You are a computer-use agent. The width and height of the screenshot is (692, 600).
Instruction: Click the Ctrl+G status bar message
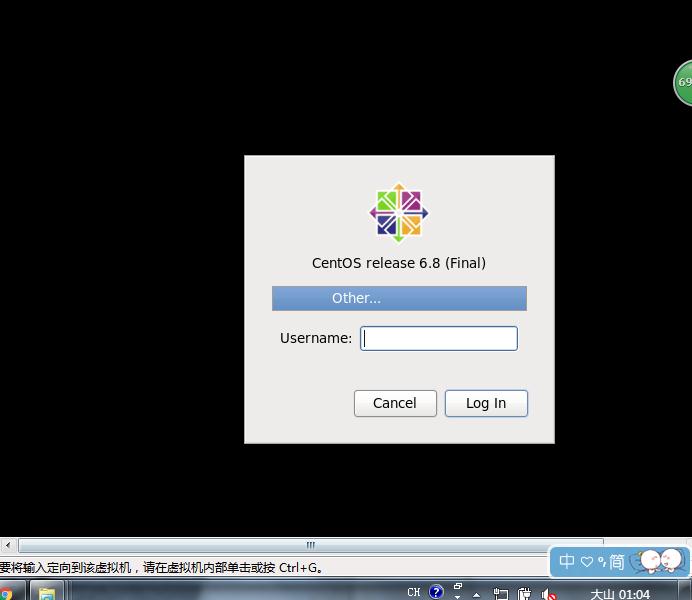click(161, 567)
